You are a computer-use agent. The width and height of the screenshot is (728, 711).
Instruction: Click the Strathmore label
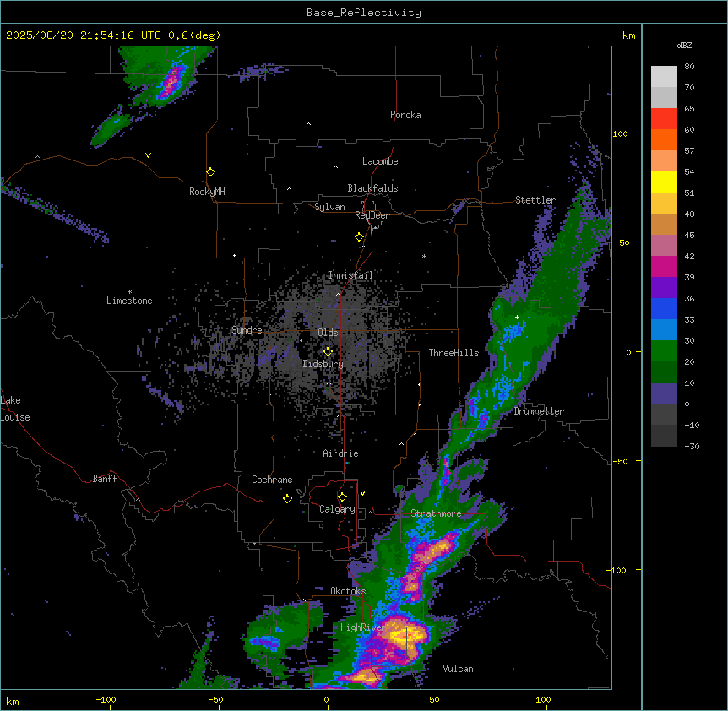pos(436,513)
